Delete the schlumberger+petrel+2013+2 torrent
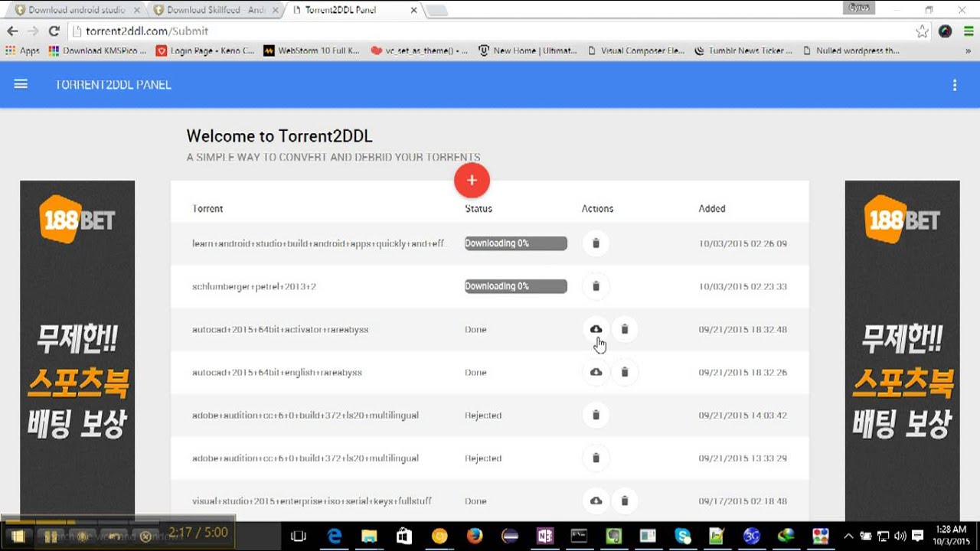Image resolution: width=980 pixels, height=551 pixels. point(596,286)
